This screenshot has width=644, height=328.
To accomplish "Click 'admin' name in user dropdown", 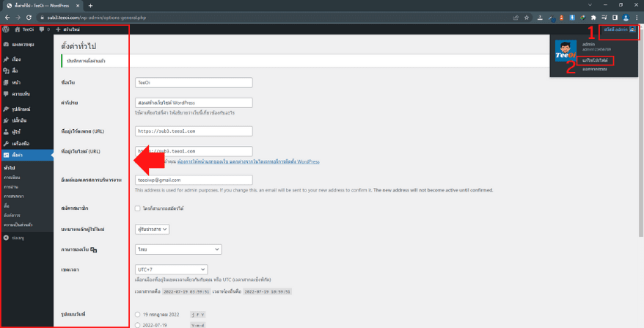I will pos(588,43).
